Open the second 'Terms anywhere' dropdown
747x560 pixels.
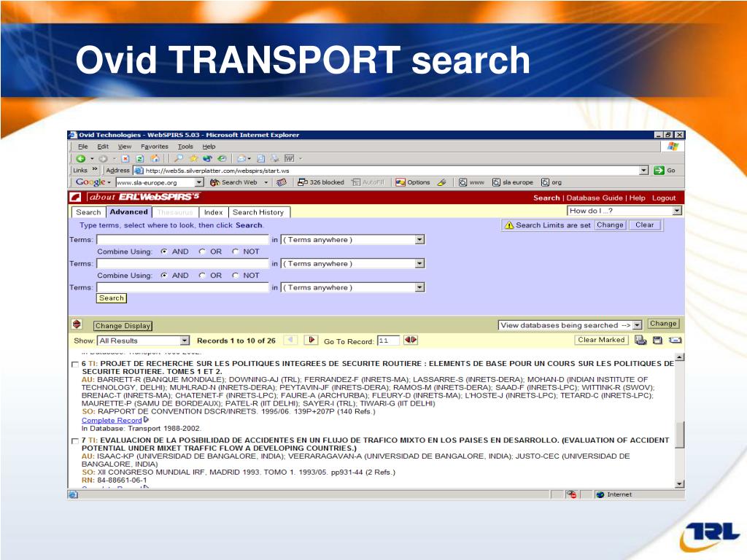coord(352,263)
